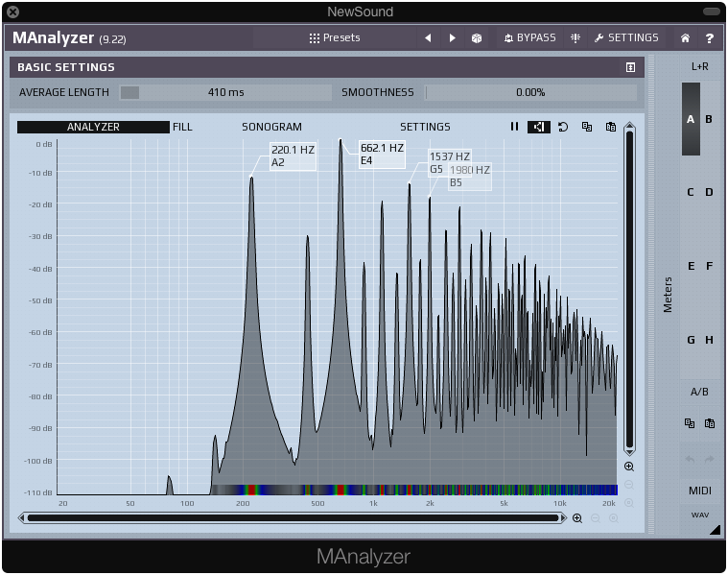Click the 1537 HZ G5 peak label
This screenshot has height=575, width=728.
tap(450, 162)
